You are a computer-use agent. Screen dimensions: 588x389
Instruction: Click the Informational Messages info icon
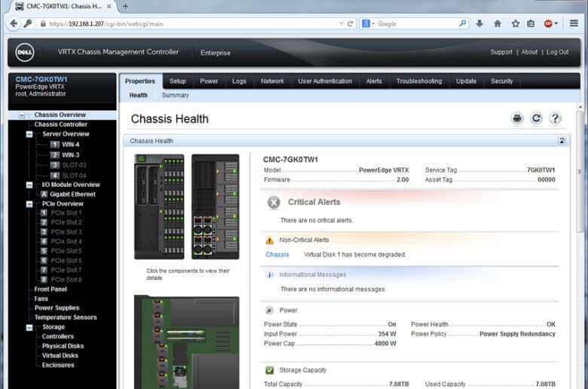[x=269, y=275]
